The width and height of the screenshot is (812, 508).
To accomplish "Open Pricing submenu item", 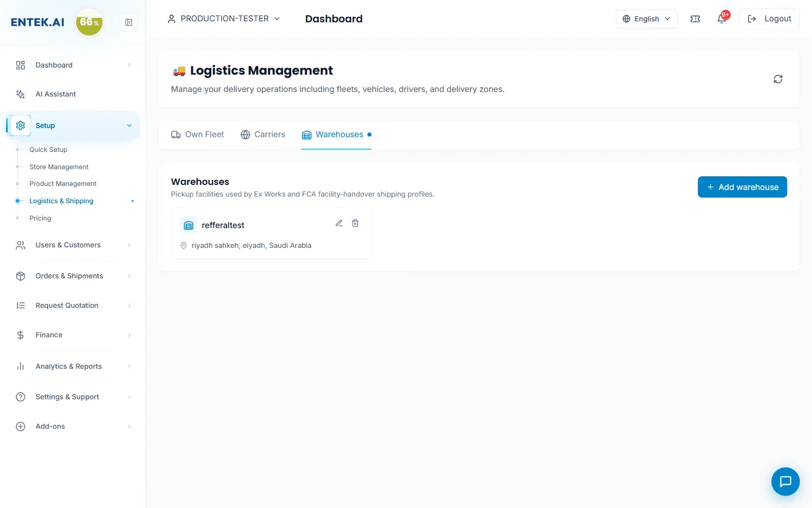I will pyautogui.click(x=40, y=218).
